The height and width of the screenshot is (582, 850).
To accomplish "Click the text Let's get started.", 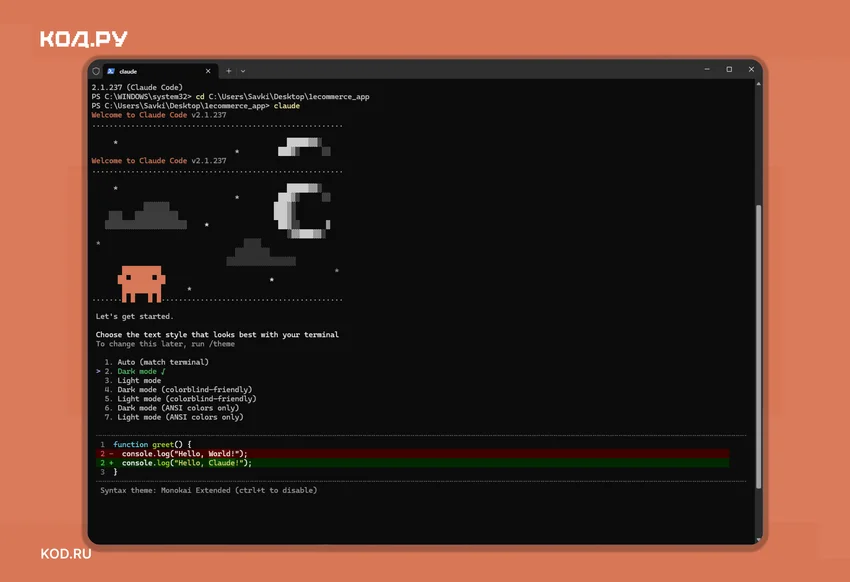I will pyautogui.click(x=134, y=316).
